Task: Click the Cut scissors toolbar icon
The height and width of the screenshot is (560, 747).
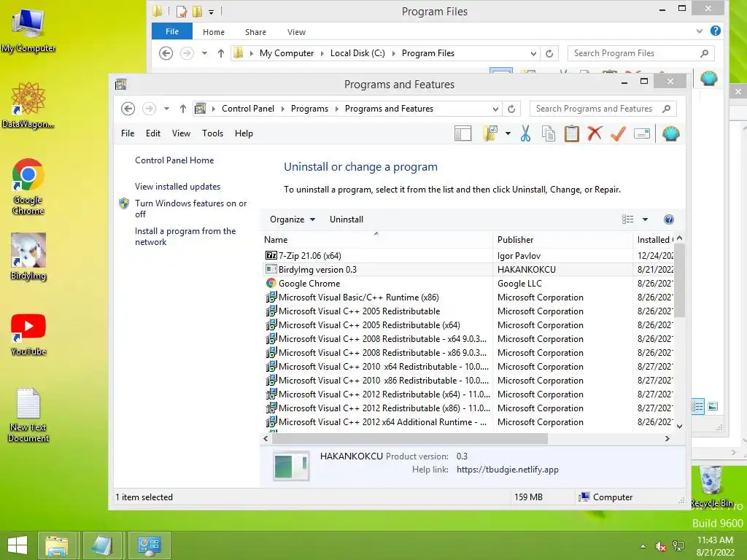Action: click(x=525, y=134)
